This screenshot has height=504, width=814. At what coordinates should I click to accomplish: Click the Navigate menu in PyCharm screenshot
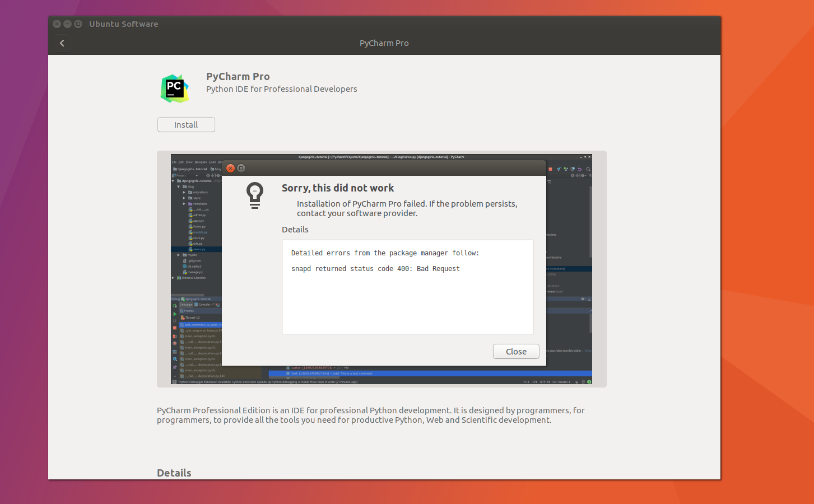click(x=201, y=162)
